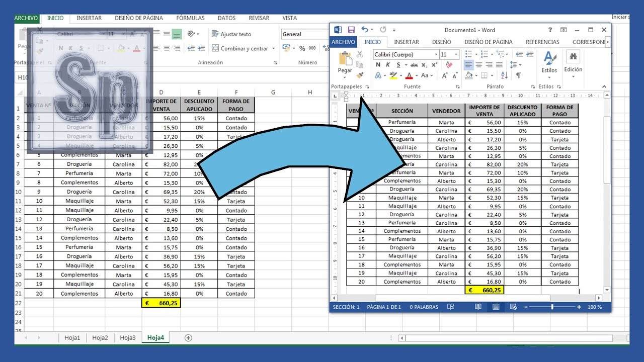Click the Edición binoculars icon in Word
644x362 pixels.
(x=573, y=56)
